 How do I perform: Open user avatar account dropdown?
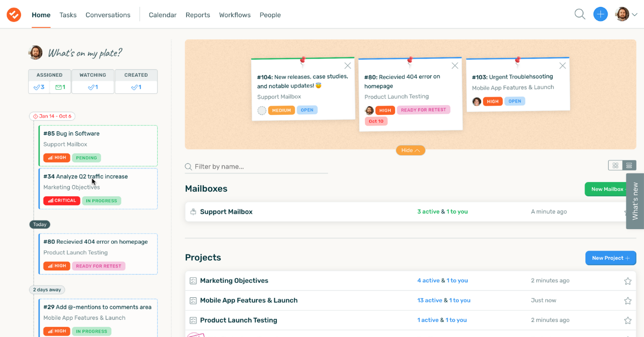(626, 14)
